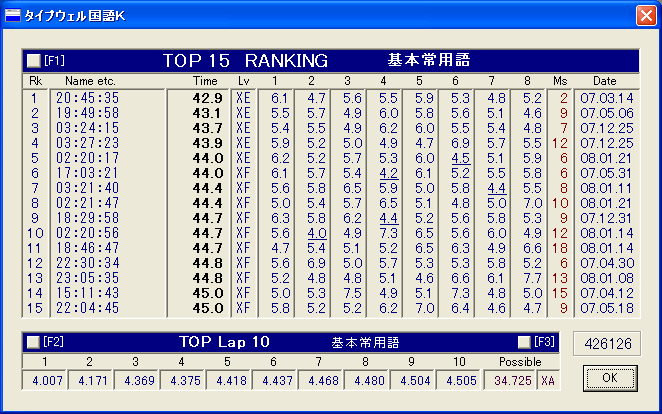Toggle the F3 checkbox in Top Lap header
The image size is (662, 414).
coord(524,342)
